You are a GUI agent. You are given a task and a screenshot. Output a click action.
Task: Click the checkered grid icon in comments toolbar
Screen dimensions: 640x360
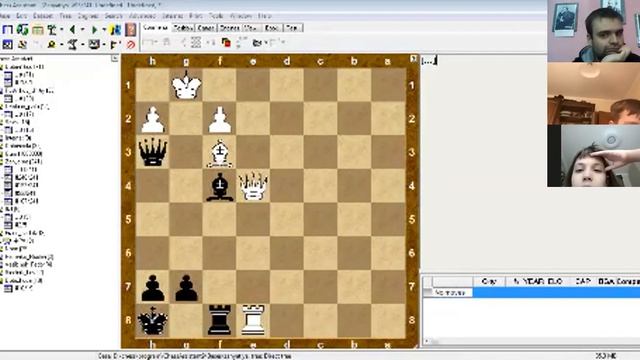(196, 42)
